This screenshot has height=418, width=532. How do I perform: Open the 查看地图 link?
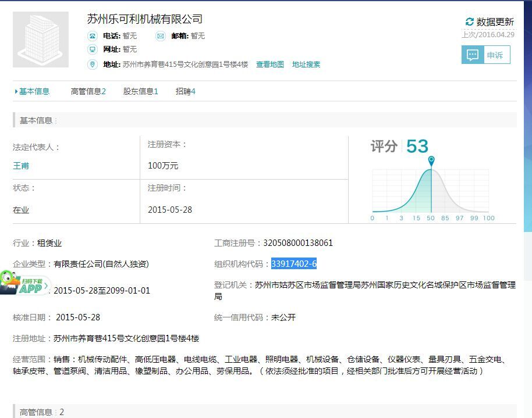[270, 65]
